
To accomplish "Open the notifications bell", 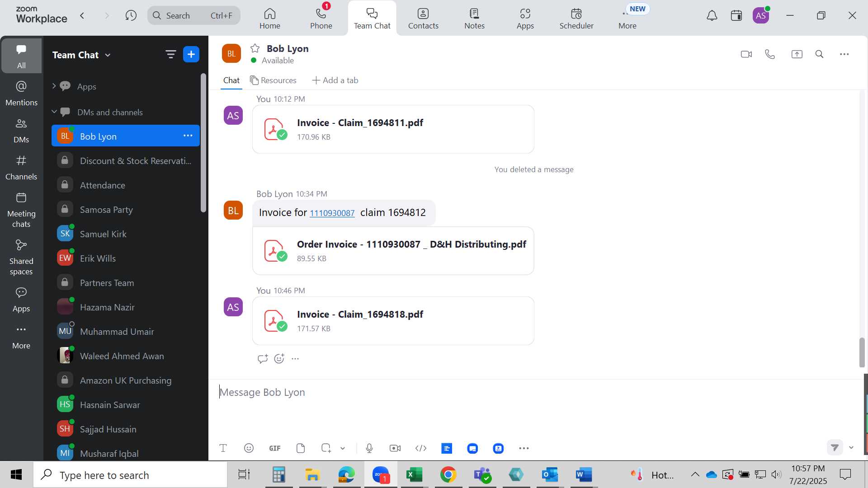I will tap(712, 16).
